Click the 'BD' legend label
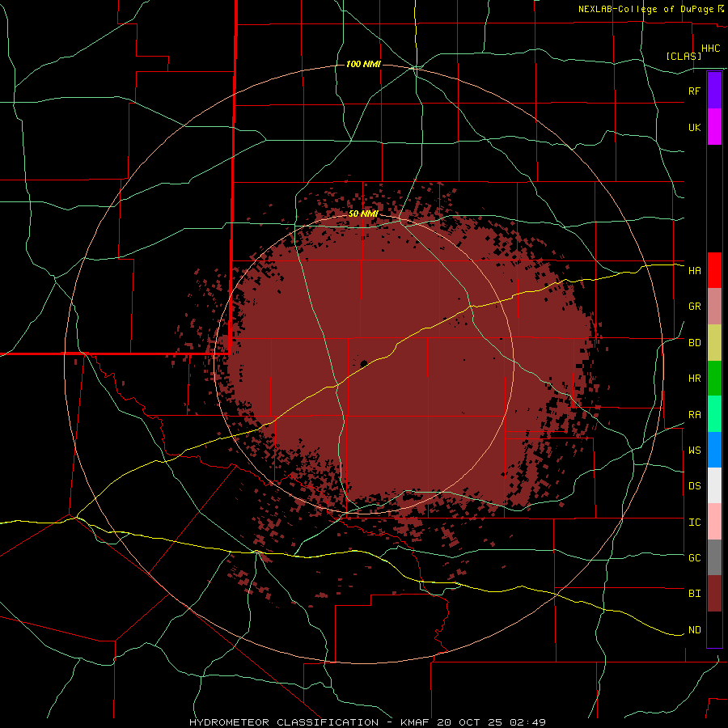 pos(694,343)
